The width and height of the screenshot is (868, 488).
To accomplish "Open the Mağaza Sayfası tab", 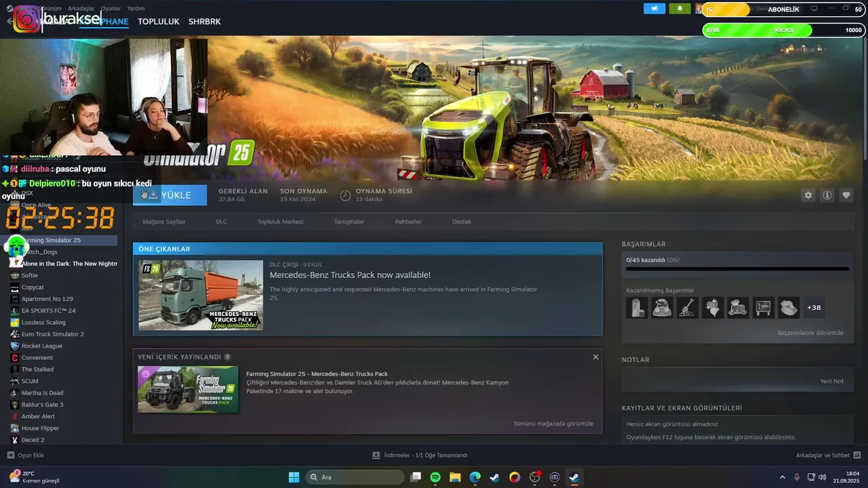I will (163, 222).
